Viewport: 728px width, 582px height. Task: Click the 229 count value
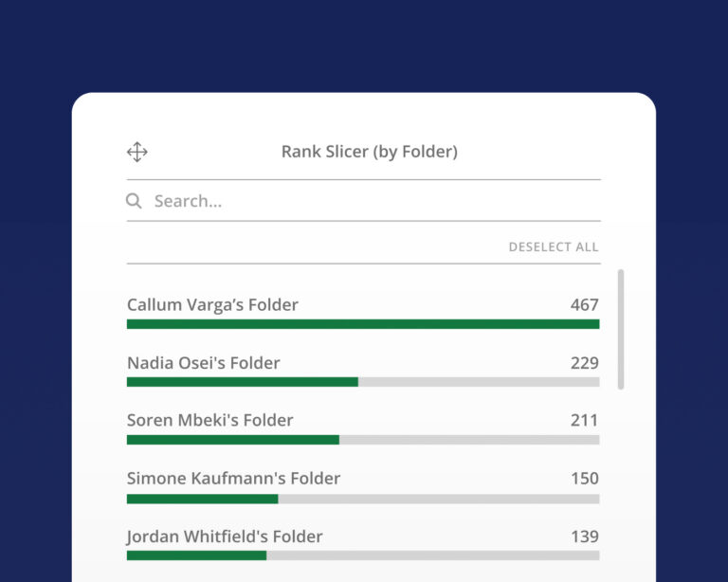click(x=585, y=363)
